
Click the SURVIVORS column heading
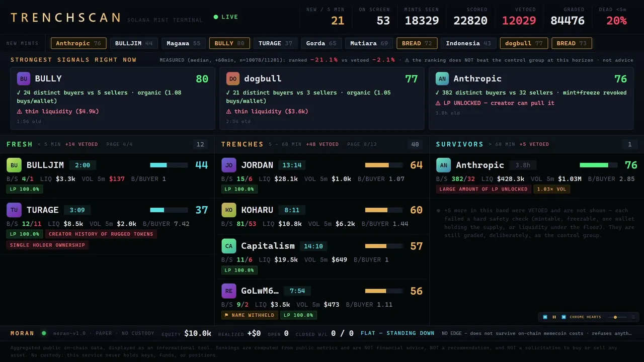pos(460,144)
